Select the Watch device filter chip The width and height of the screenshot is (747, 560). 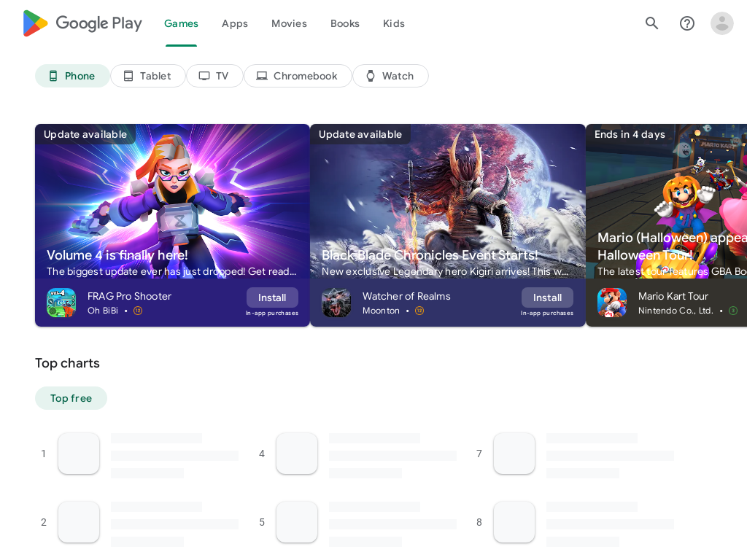click(390, 76)
